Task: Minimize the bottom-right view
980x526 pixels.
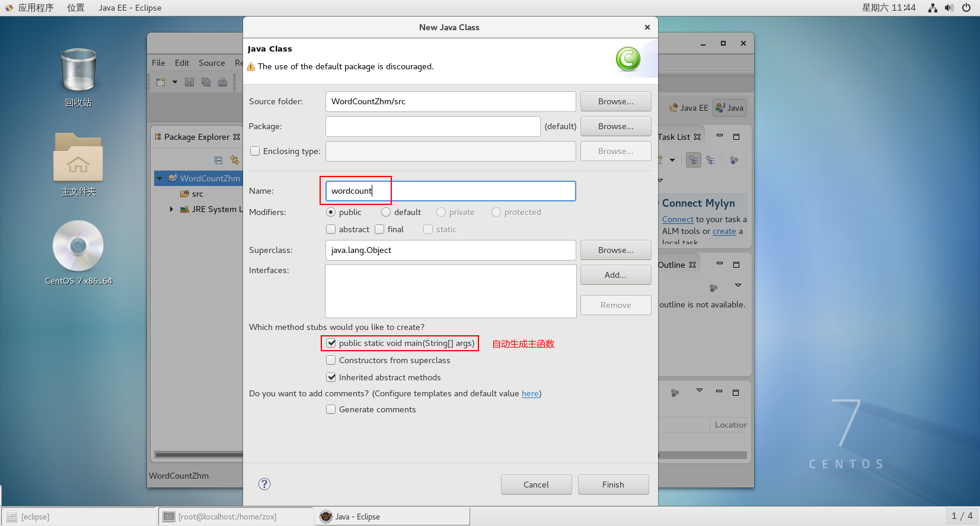Action: tap(719, 391)
